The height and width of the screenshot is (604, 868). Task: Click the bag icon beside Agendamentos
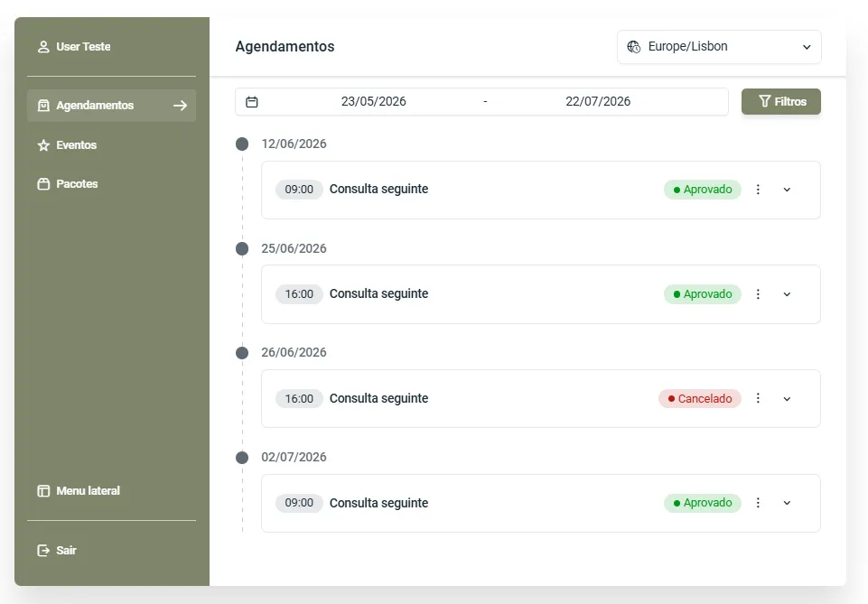pos(43,106)
